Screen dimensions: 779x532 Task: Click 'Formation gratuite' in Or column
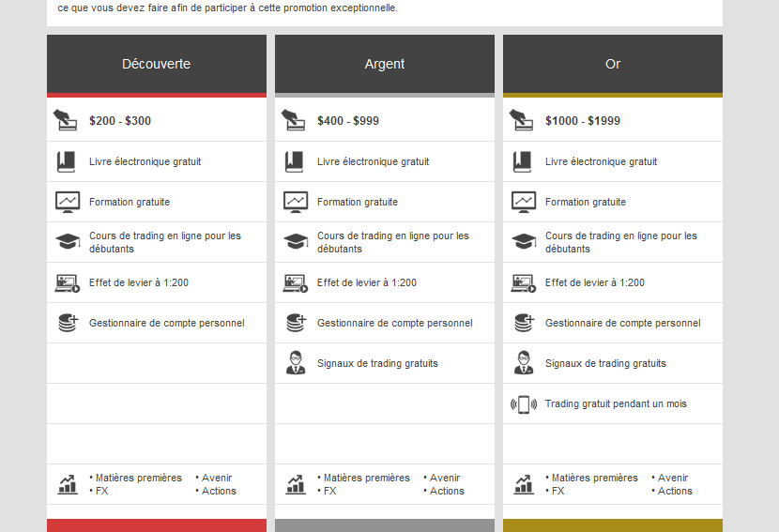[586, 202]
